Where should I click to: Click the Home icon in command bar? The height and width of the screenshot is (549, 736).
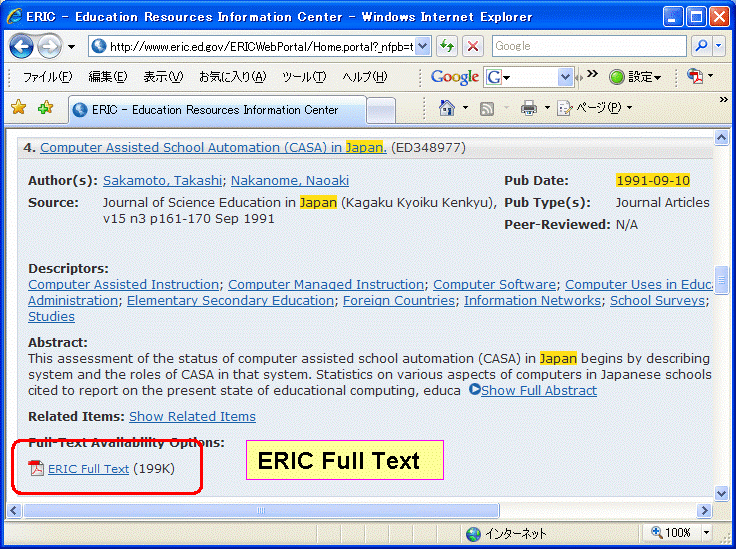(447, 108)
